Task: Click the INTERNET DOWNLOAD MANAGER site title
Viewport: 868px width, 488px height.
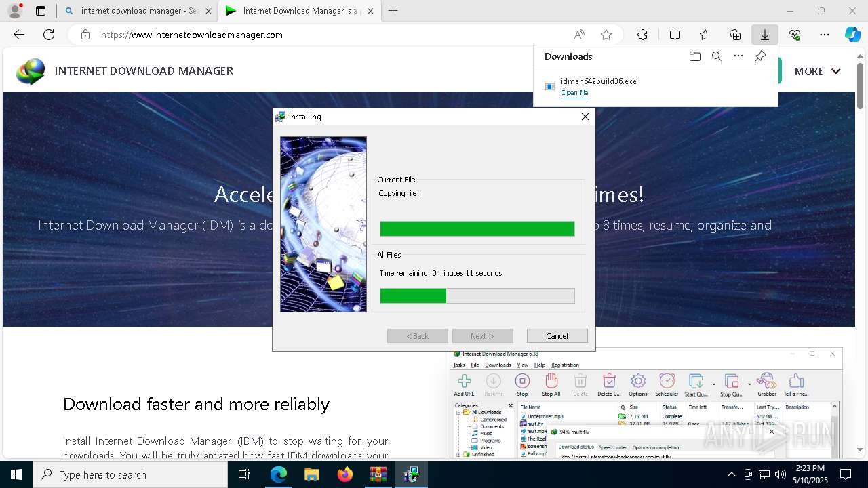Action: (x=144, y=70)
